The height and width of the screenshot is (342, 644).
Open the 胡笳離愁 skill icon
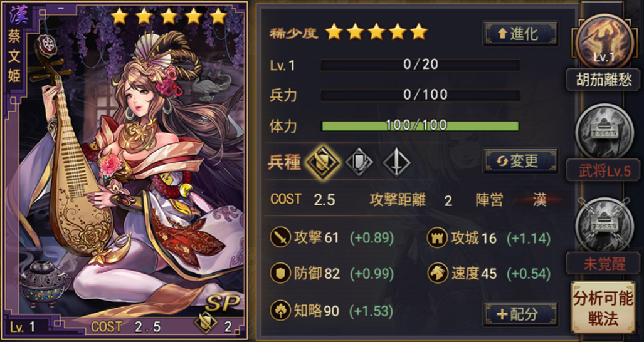[604, 40]
